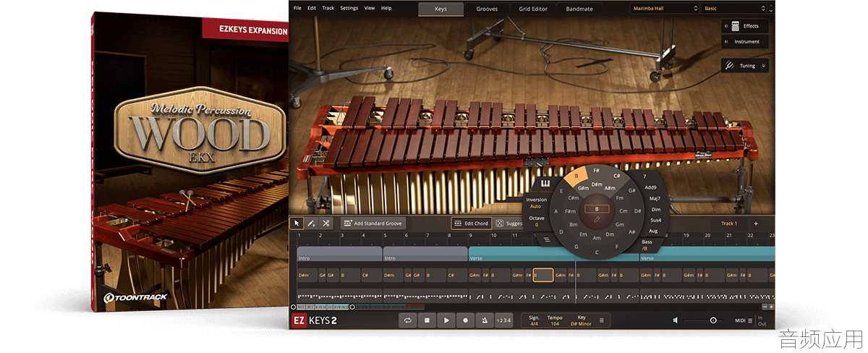Expand the Instrument panel

[x=744, y=42]
